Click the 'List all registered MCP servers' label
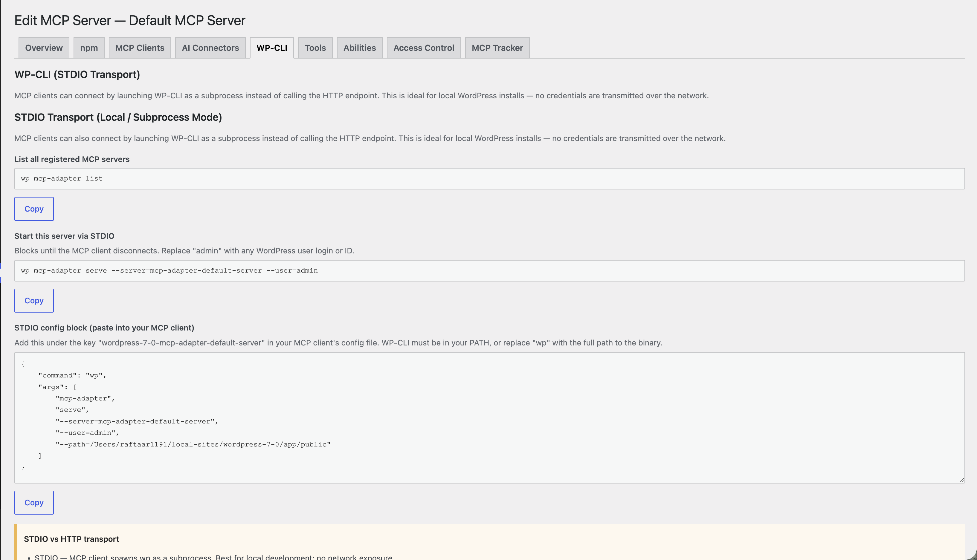 (72, 159)
